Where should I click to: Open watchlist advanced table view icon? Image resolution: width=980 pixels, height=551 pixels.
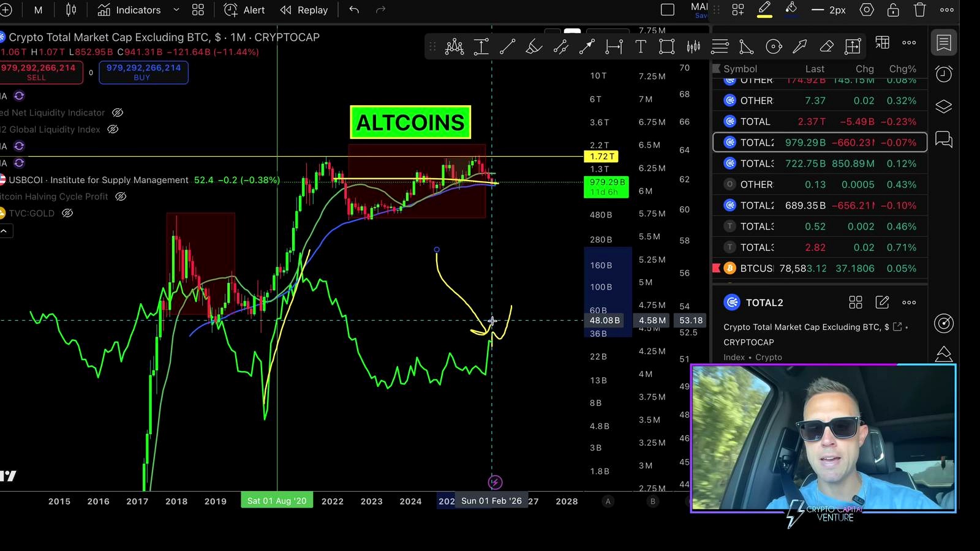click(883, 42)
